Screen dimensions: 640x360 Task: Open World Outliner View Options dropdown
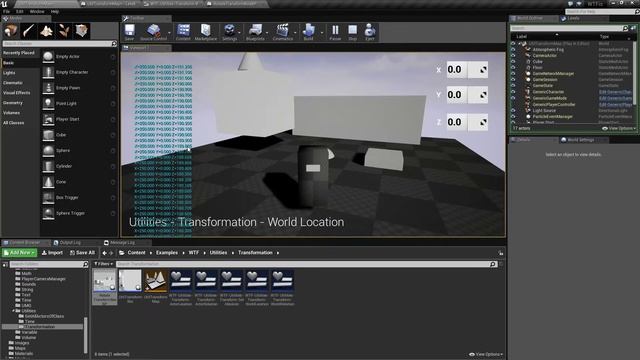click(619, 129)
